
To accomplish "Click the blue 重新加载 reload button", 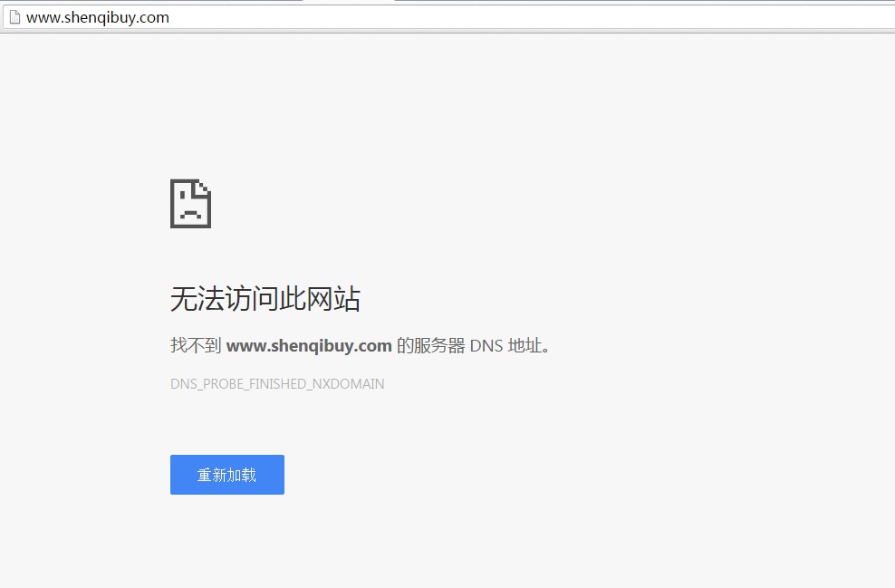I will [x=227, y=475].
